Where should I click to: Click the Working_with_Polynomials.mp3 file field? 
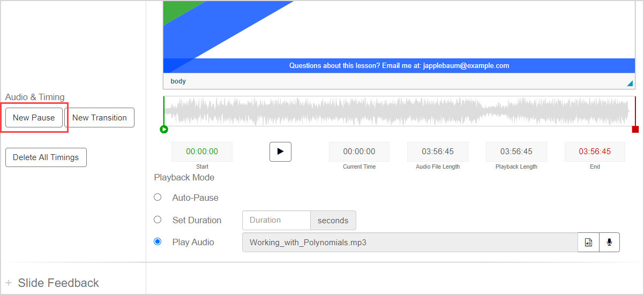[409, 242]
